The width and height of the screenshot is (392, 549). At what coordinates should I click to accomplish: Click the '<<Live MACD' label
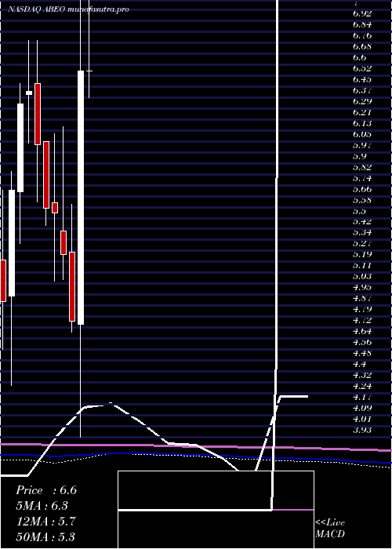330,528
